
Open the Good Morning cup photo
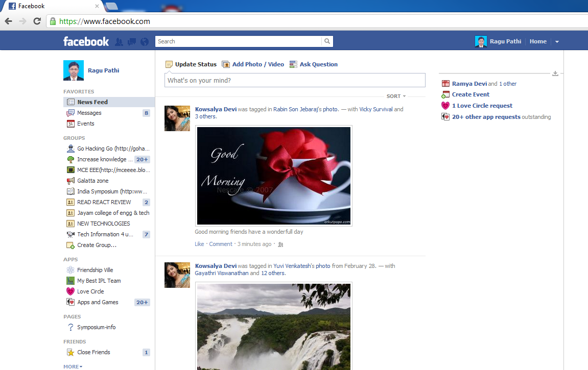274,176
